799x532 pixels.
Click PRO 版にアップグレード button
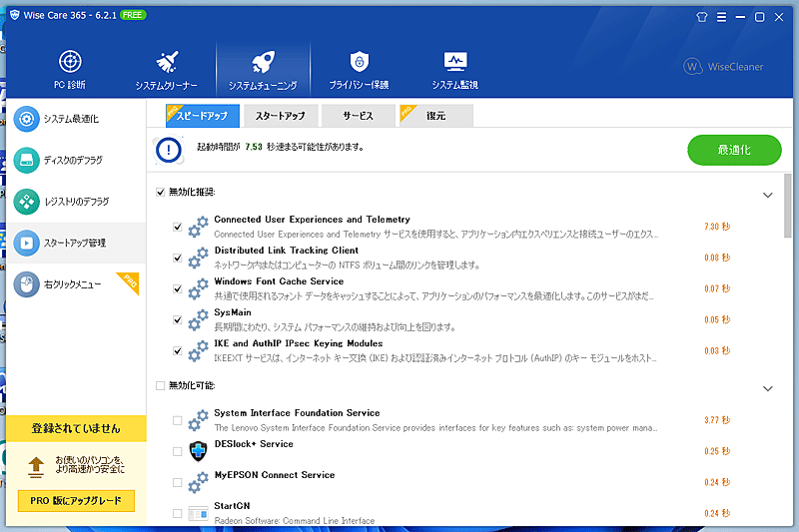[76, 501]
